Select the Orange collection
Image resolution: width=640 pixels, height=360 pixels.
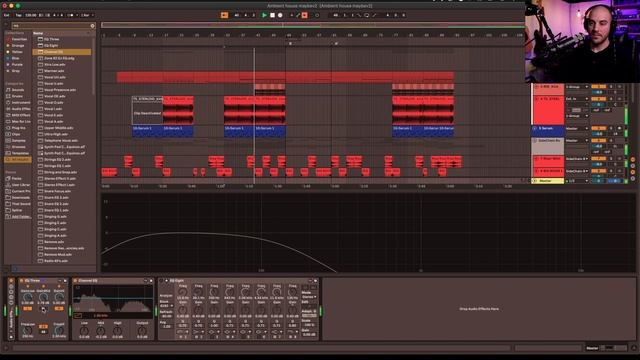click(18, 46)
